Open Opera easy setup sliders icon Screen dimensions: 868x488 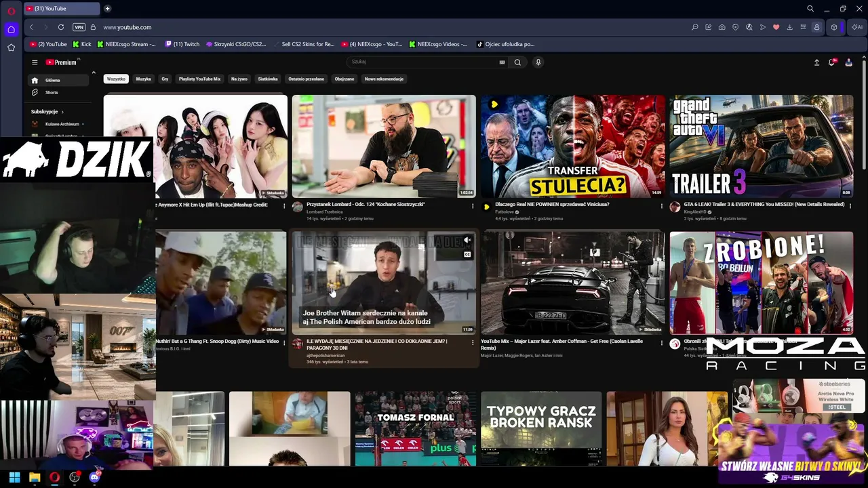(803, 27)
